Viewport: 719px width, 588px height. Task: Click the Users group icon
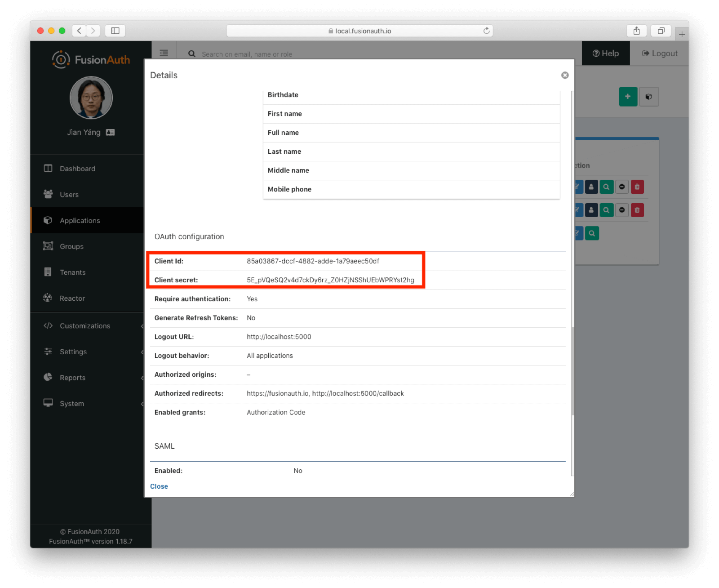coord(48,194)
